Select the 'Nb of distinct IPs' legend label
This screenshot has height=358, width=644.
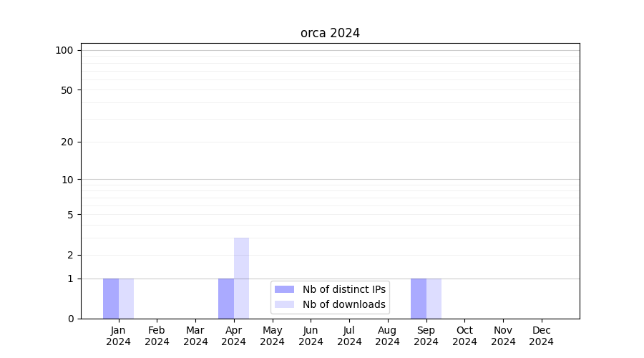point(343,289)
